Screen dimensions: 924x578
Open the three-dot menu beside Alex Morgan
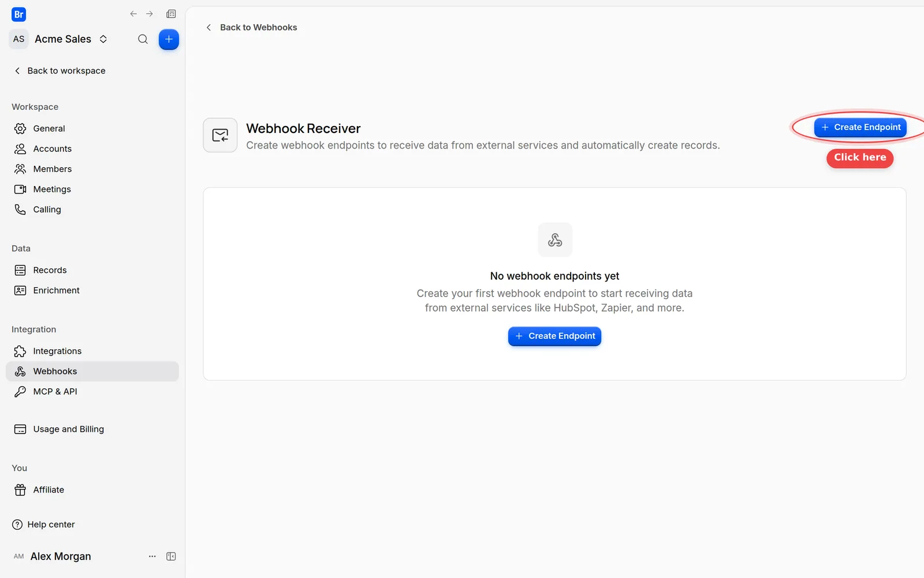point(152,556)
